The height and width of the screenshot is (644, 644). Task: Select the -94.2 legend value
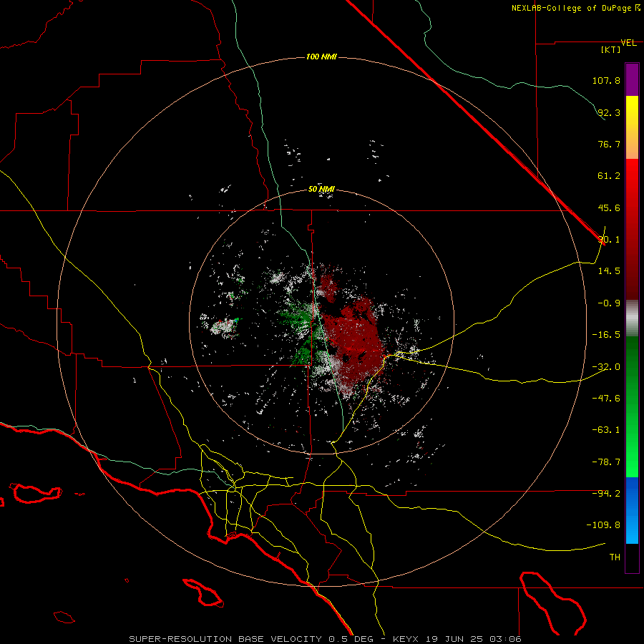(x=606, y=494)
